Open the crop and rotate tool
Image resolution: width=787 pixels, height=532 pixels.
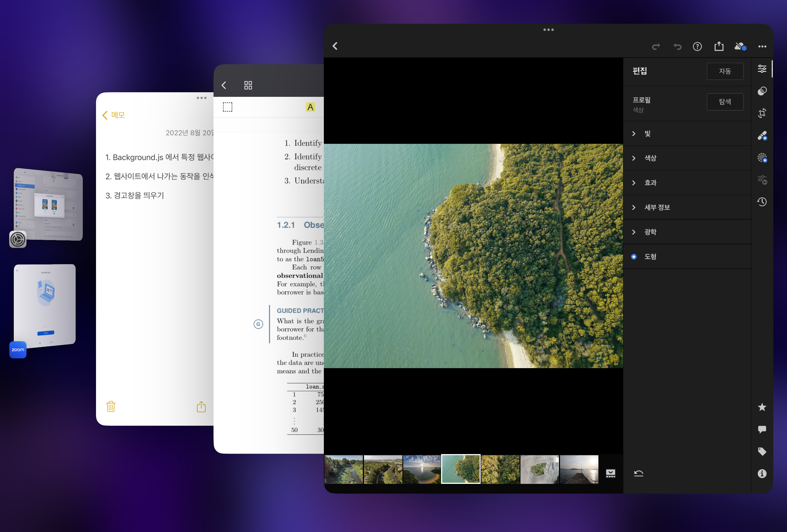click(762, 113)
